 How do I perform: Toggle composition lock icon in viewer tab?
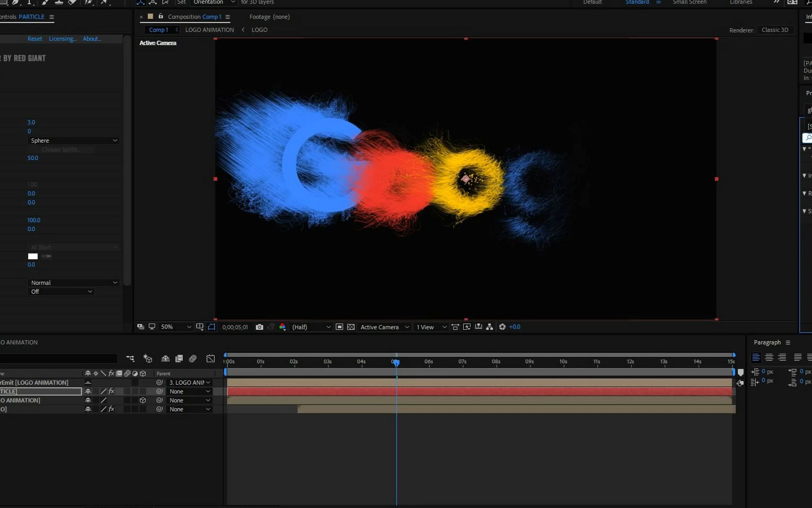pyautogui.click(x=161, y=16)
